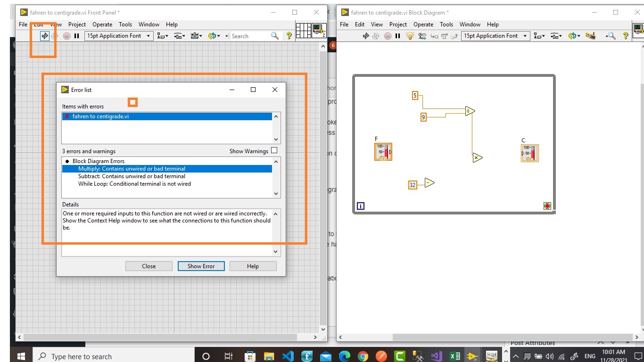Enable the Show Warnings checkbox in Error list

[x=274, y=150]
